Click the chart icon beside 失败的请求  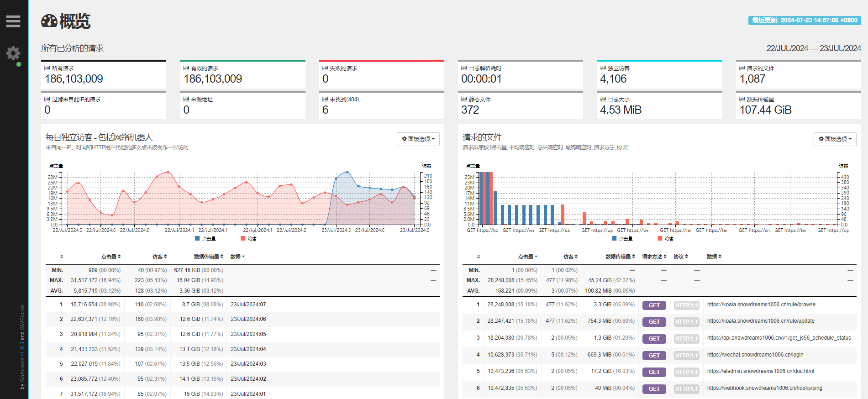[325, 68]
